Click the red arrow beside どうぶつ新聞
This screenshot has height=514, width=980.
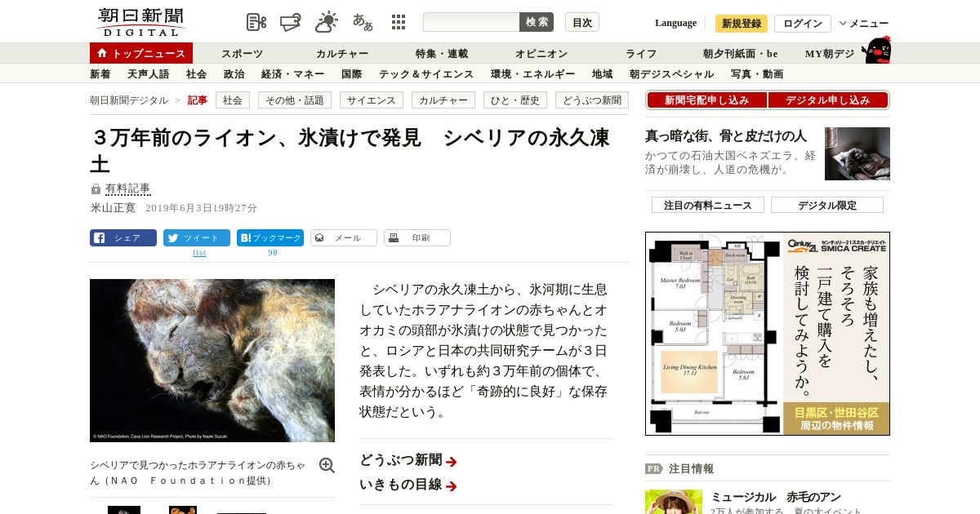(x=452, y=462)
